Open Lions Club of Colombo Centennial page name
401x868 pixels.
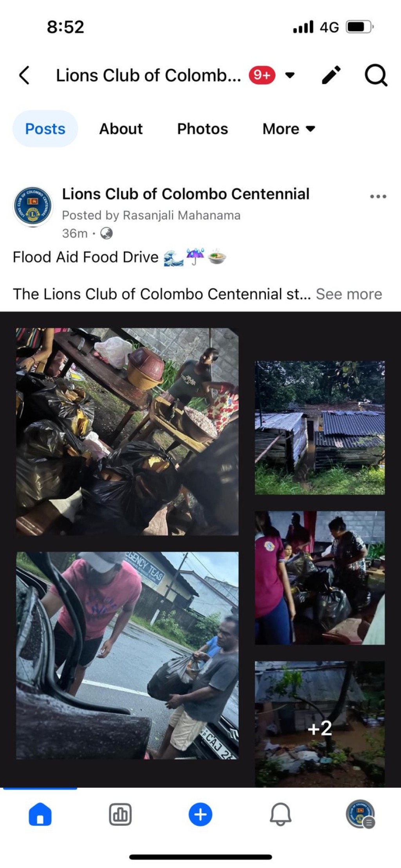(x=186, y=194)
